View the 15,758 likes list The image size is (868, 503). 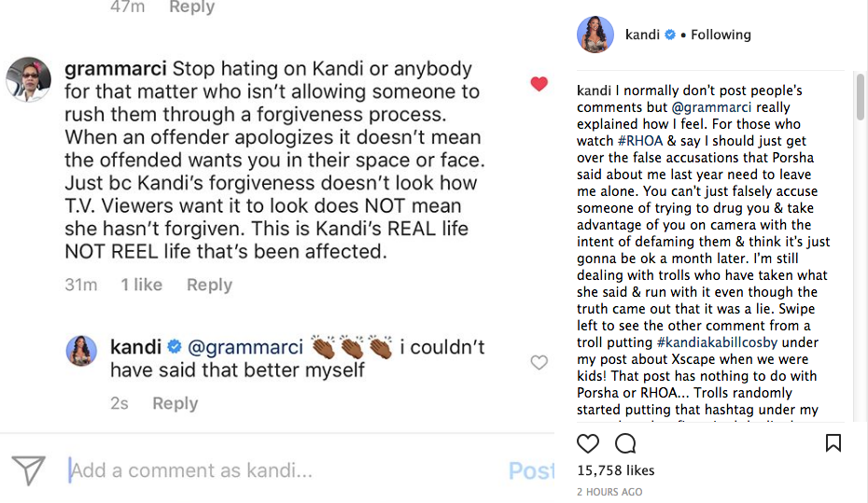(616, 470)
